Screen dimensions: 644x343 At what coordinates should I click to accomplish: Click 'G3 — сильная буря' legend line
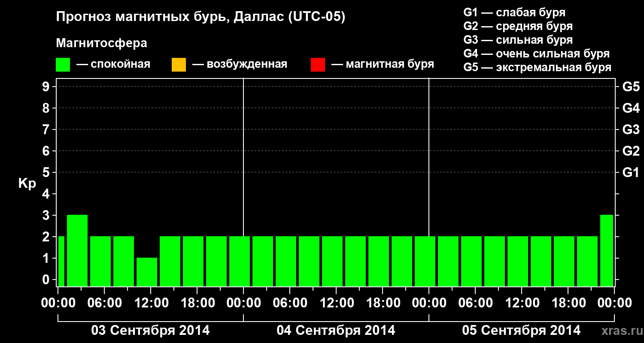pos(518,40)
